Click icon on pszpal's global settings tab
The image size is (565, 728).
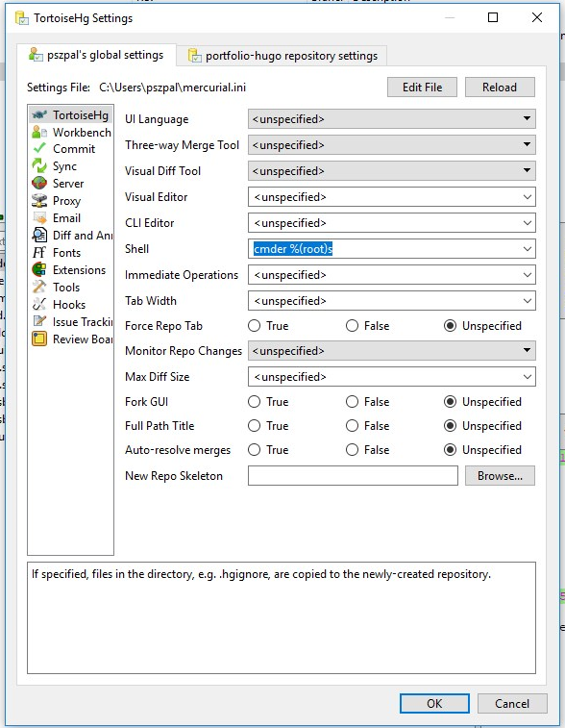pos(36,54)
